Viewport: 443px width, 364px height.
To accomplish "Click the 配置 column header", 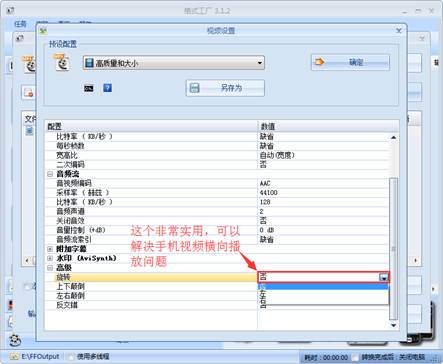I will pos(151,127).
